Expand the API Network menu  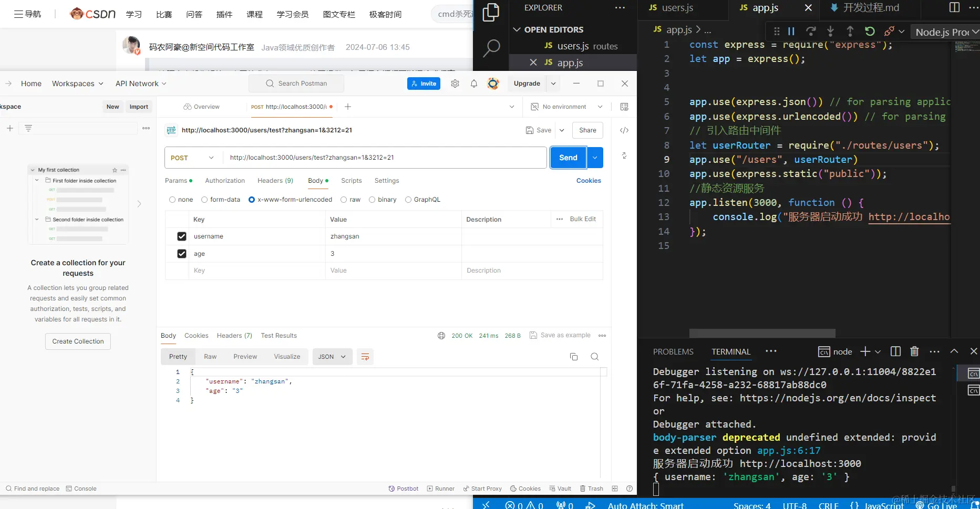pyautogui.click(x=141, y=84)
